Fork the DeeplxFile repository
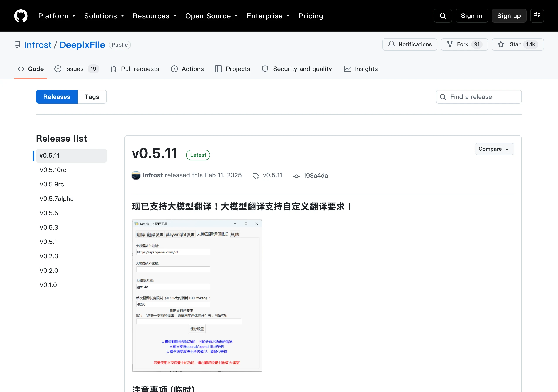Image resolution: width=558 pixels, height=392 pixels. point(464,44)
